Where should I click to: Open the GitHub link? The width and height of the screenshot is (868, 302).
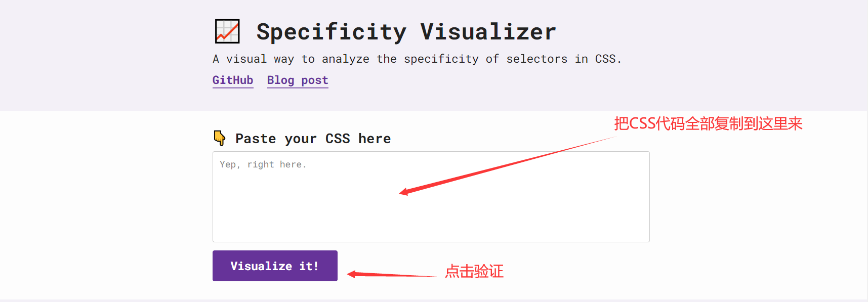pos(233,80)
